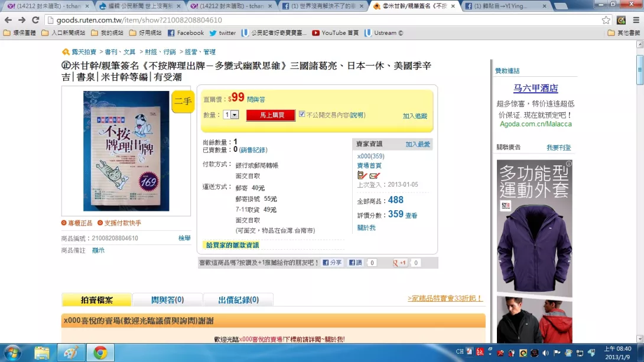The width and height of the screenshot is (644, 362).
Task: Open the Chrome menu icon
Action: tap(636, 20)
